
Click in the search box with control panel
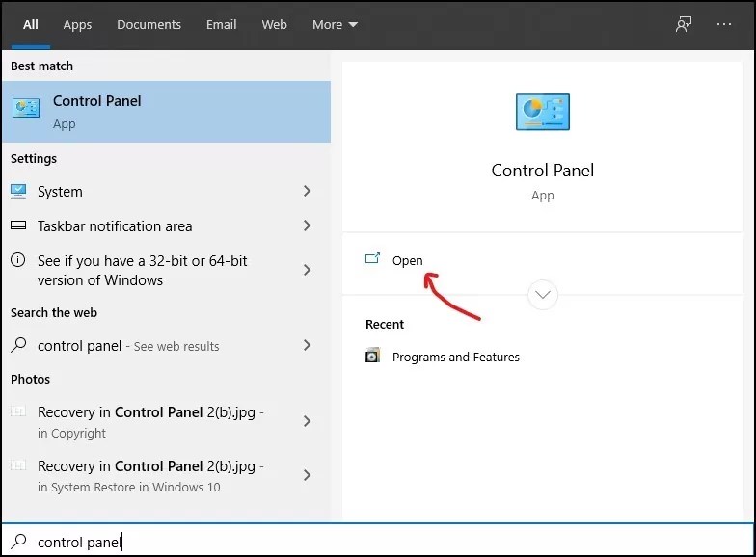point(378,542)
